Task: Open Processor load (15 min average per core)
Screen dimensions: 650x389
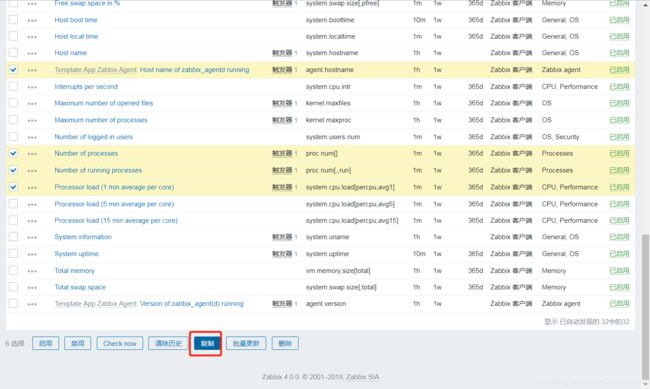Action: tap(116, 221)
